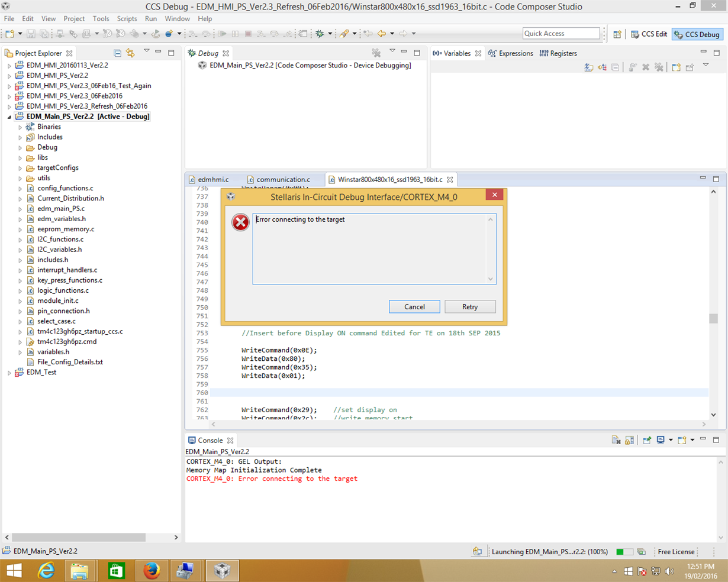
Task: Click the load program blue ball icon
Action: tap(169, 34)
